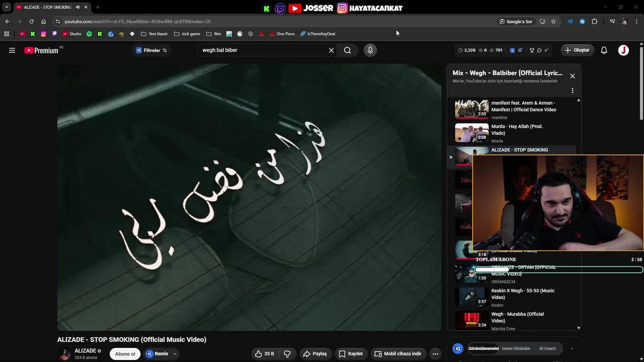Open kick game bookmarks folder
This screenshot has width=644, height=362.
coord(187,34)
